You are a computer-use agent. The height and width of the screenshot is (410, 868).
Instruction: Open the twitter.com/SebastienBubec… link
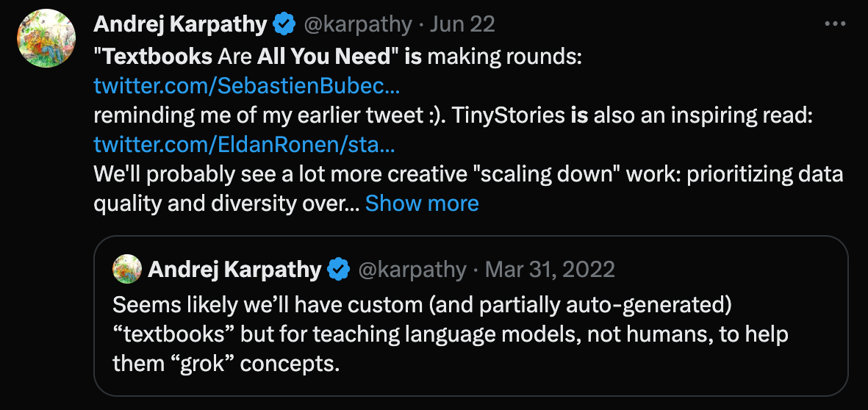247,86
